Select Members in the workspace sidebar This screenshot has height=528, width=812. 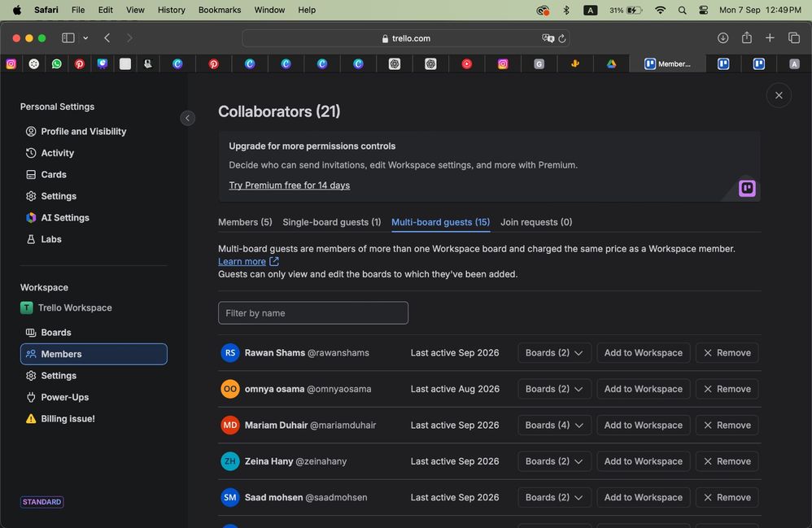(94, 354)
